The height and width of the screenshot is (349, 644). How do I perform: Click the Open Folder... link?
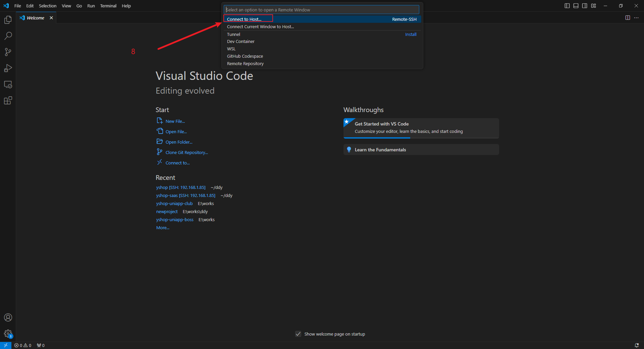tap(179, 142)
